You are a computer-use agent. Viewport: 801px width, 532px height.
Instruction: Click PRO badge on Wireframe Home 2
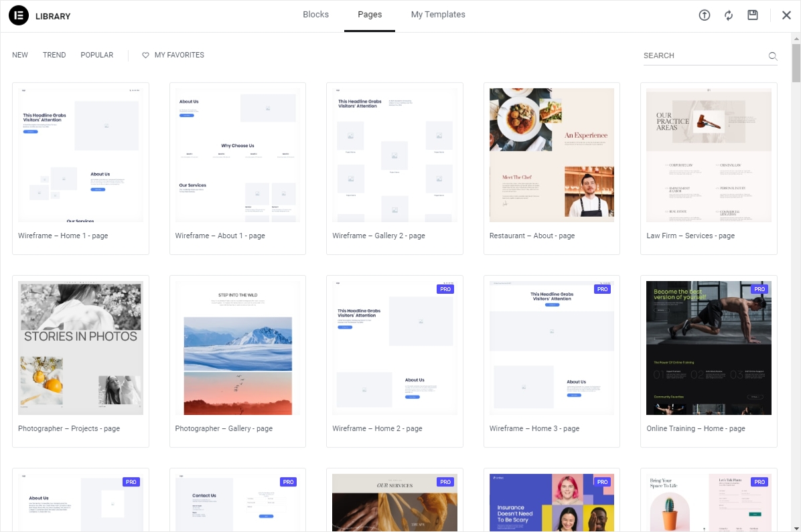pyautogui.click(x=445, y=289)
